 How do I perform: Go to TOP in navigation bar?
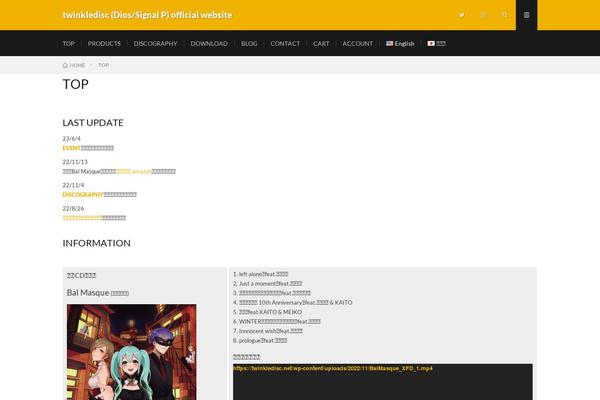click(68, 44)
